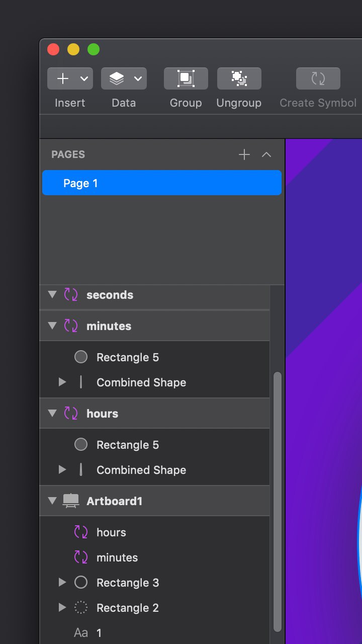Click the purple canvas artwork
The image size is (362, 644).
324,391
